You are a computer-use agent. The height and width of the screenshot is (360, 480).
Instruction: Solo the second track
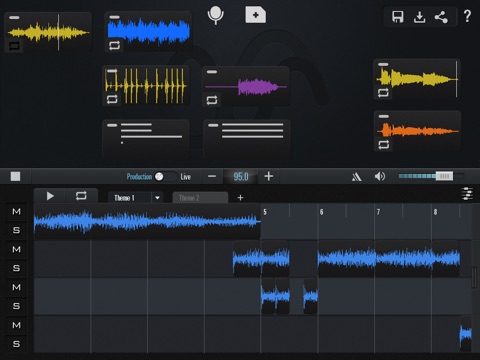click(16, 268)
